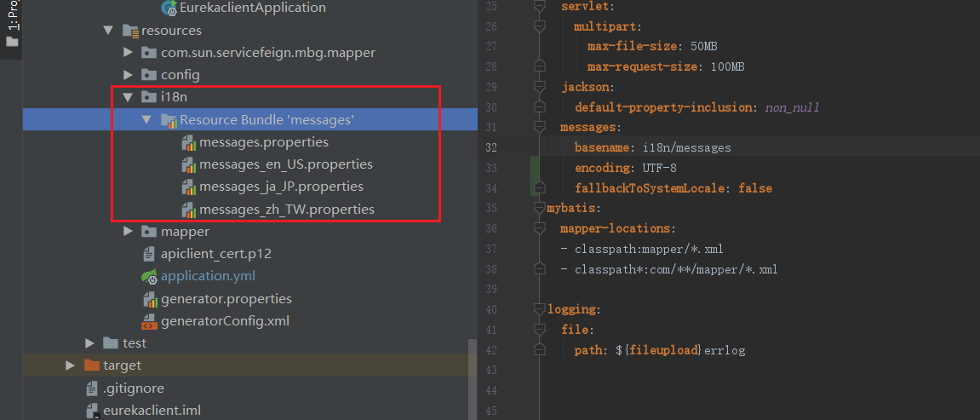Viewport: 980px width, 420px height.
Task: Select the messages_zh_TW.properties file
Action: [x=287, y=209]
